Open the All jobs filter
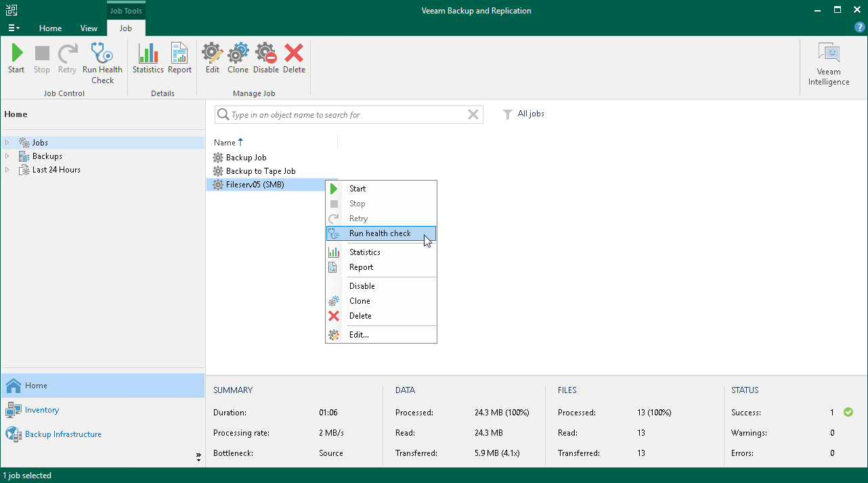868x483 pixels. 523,114
